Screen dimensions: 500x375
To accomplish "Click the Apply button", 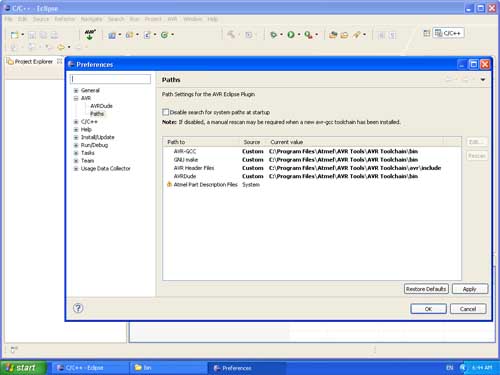I will coord(470,289).
